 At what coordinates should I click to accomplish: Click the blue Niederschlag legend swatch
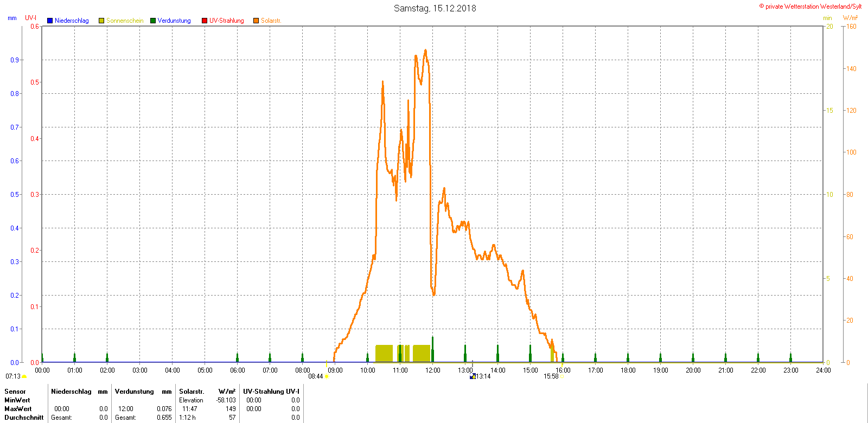pos(50,21)
